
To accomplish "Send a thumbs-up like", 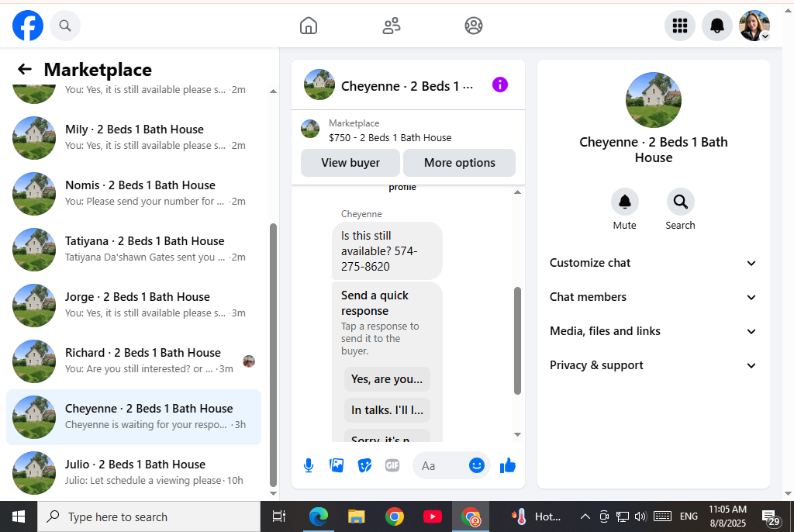I will click(507, 465).
